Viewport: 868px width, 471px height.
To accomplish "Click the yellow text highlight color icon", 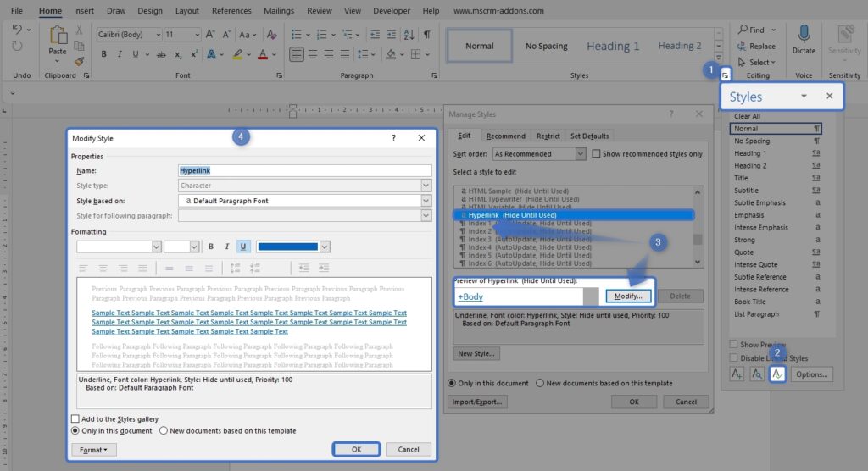I will point(237,54).
